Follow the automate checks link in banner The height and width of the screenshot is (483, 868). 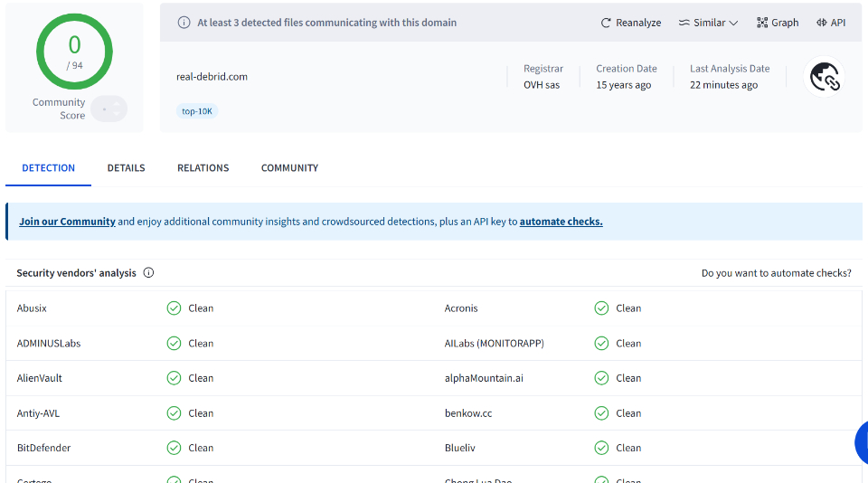point(561,222)
